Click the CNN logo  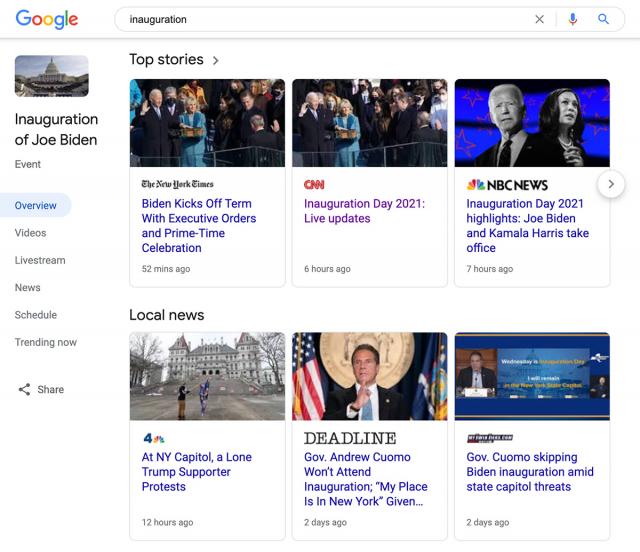tap(314, 185)
